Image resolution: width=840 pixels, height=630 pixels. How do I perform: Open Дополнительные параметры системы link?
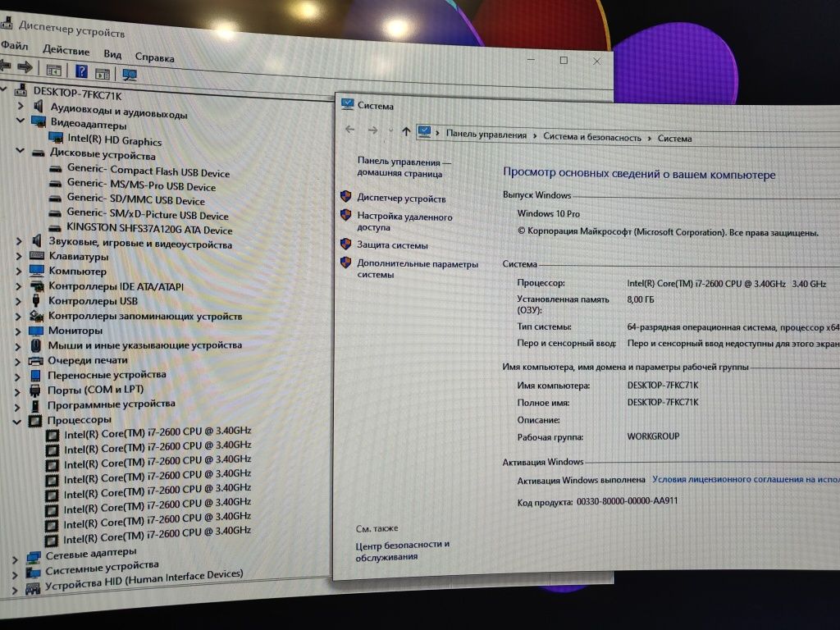click(x=418, y=269)
